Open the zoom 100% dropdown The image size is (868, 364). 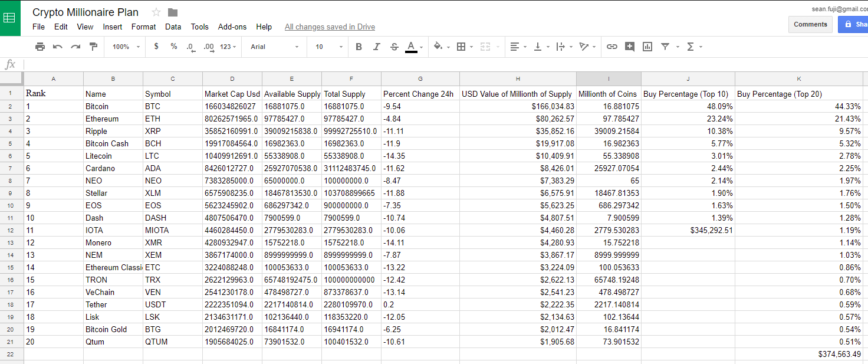pyautogui.click(x=126, y=47)
